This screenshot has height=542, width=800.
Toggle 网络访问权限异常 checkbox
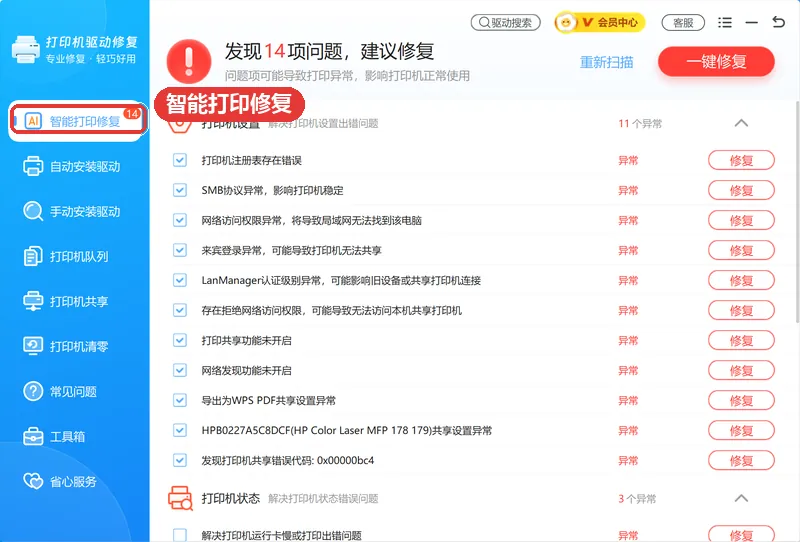point(180,220)
